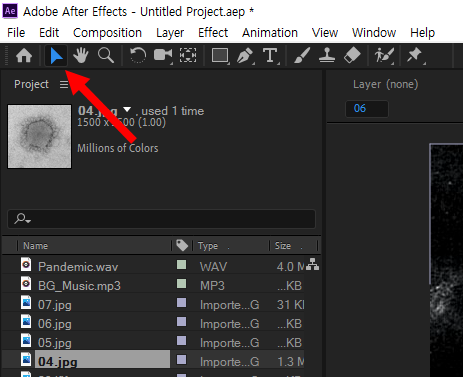The height and width of the screenshot is (377, 463).
Task: Click the WAV type cell
Action: tap(213, 267)
